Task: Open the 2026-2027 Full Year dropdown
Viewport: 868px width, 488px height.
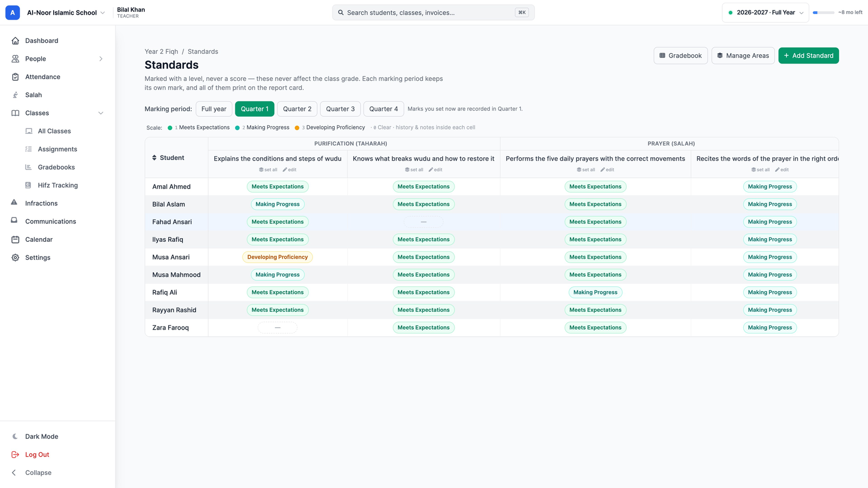Action: click(x=765, y=12)
